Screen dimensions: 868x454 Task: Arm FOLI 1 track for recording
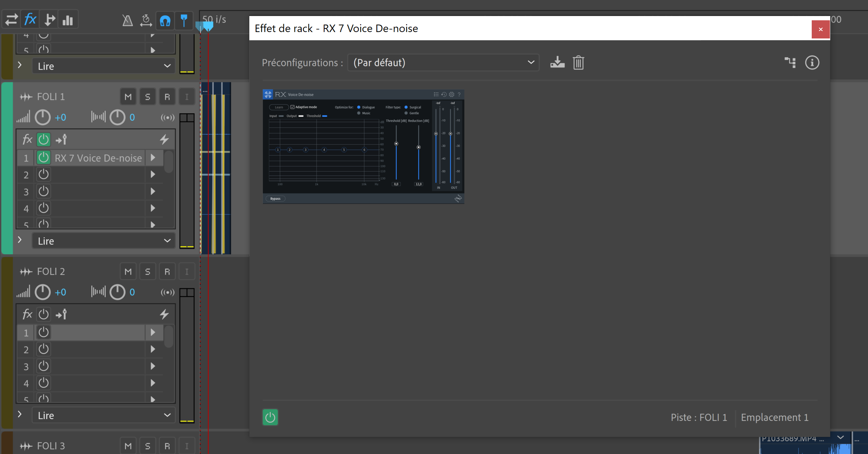tap(167, 97)
